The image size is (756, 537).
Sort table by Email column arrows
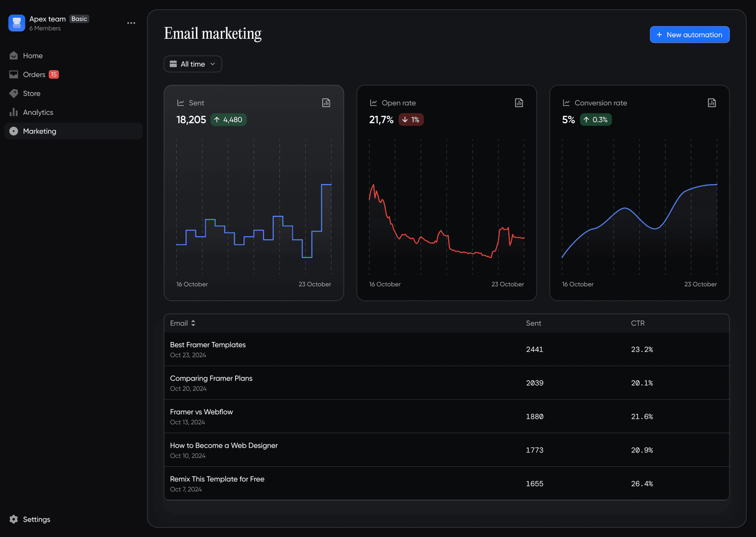point(193,323)
